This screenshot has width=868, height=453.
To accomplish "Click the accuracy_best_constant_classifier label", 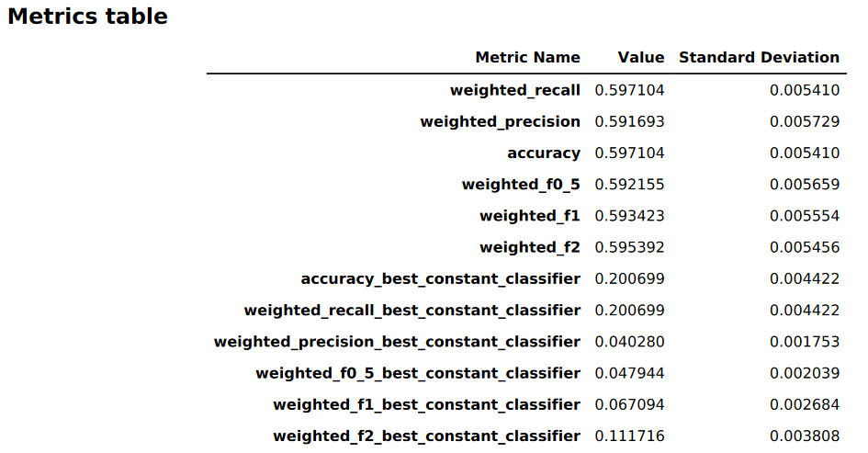I will pyautogui.click(x=441, y=278).
